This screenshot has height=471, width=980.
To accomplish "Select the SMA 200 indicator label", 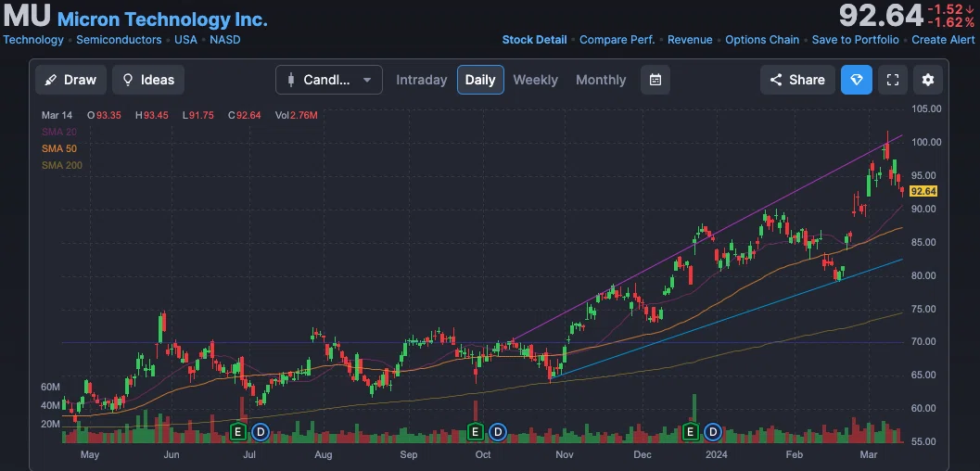I will coord(62,166).
